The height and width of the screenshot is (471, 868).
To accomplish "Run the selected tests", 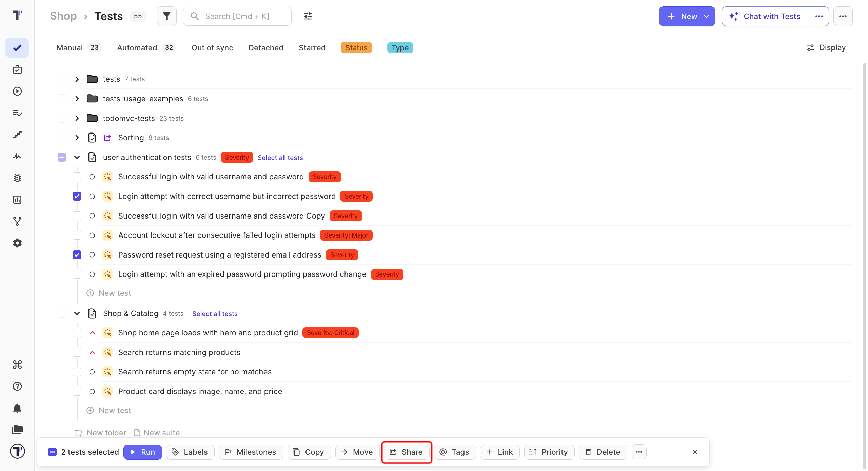I will click(x=143, y=452).
